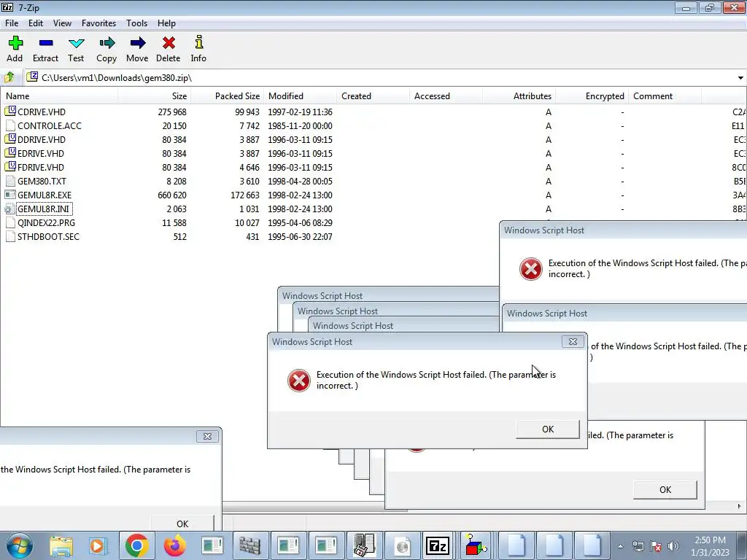The width and height of the screenshot is (747, 560).
Task: Click the floppy disk taskbar icon
Action: coord(365,545)
